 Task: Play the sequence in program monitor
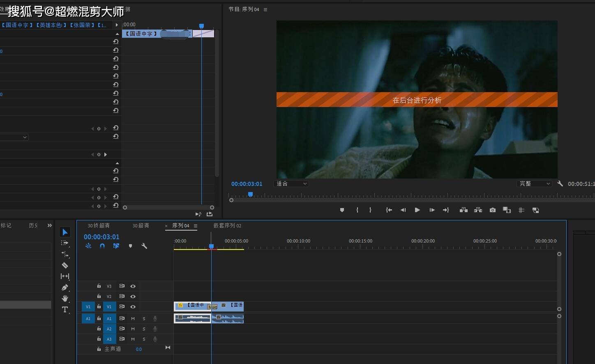(417, 210)
